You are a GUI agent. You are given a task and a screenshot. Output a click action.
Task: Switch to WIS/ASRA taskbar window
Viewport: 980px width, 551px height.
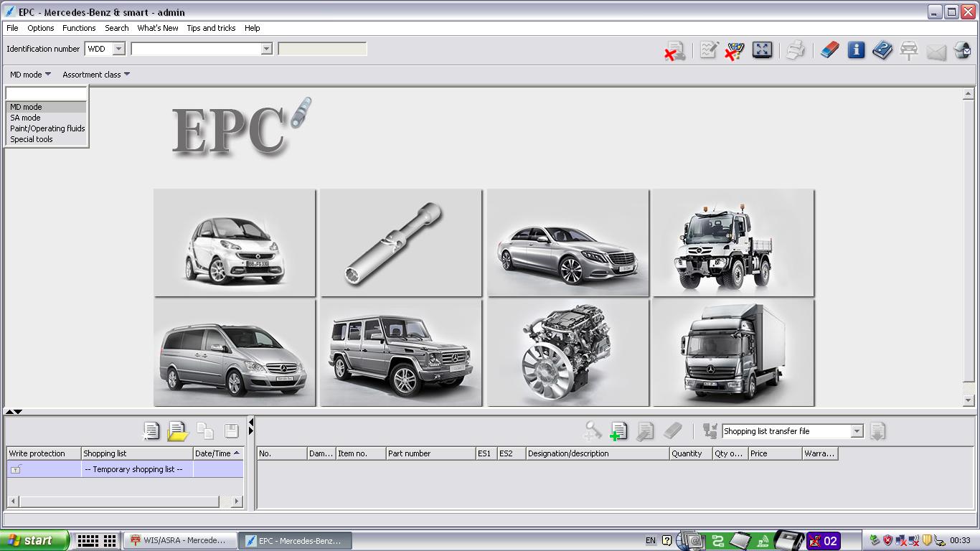tap(179, 541)
